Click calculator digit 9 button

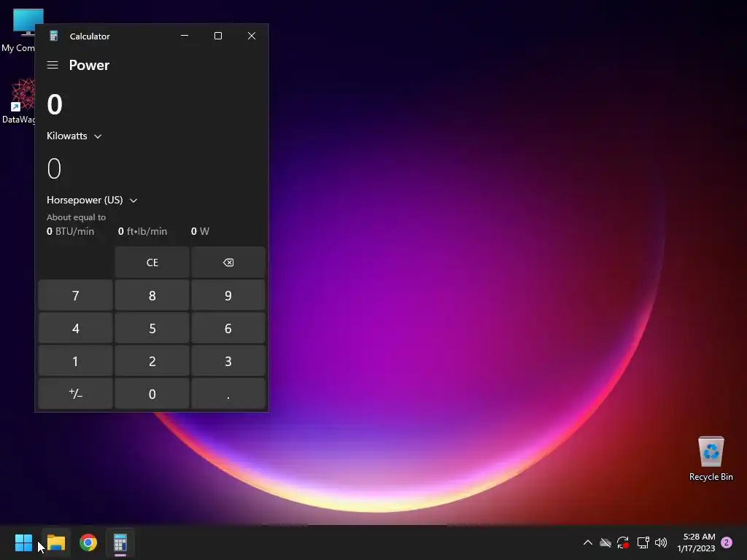tap(228, 295)
